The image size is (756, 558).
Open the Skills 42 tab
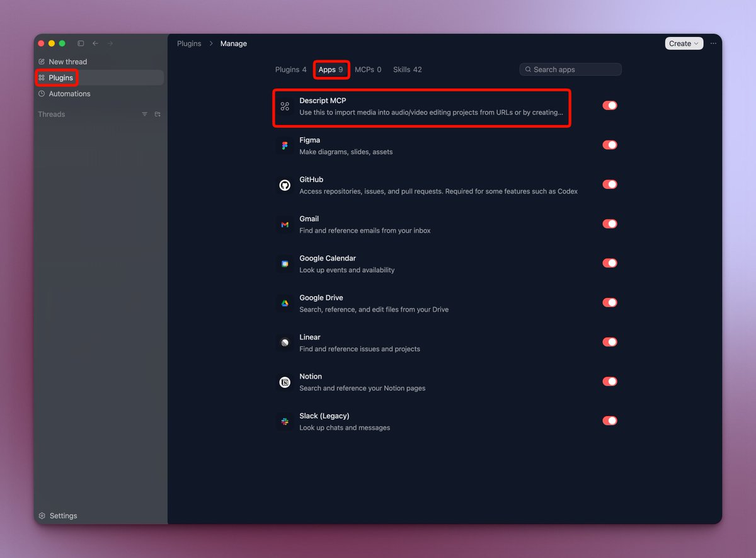[x=408, y=69]
